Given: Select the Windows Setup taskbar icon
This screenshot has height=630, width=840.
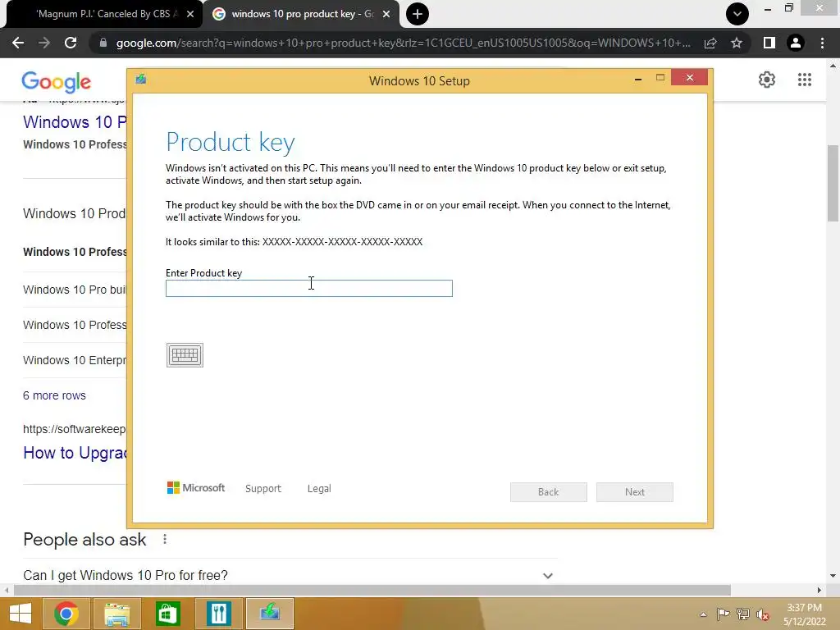Looking at the screenshot, I should 269,614.
